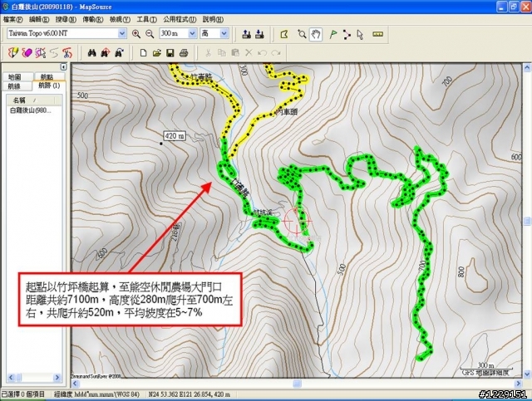Image resolution: width=532 pixels, height=401 pixels.
Task: Save the file with floppy icon
Action: pyautogui.click(x=170, y=53)
